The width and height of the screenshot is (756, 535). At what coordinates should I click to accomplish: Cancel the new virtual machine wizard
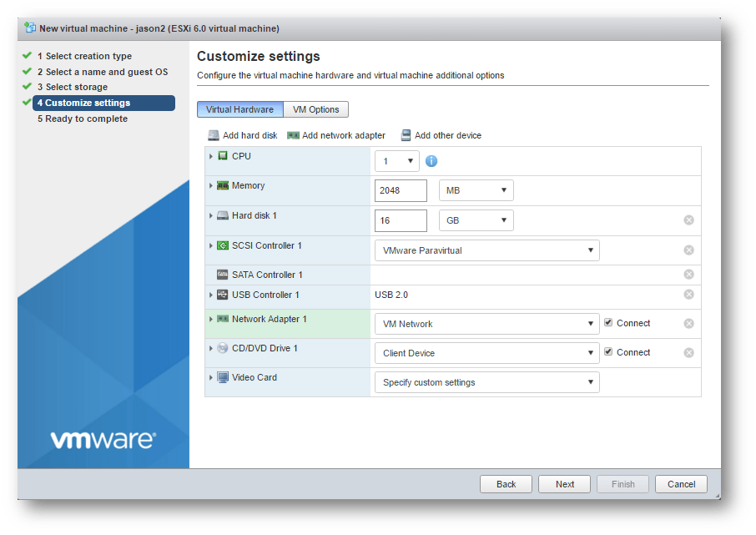[681, 484]
